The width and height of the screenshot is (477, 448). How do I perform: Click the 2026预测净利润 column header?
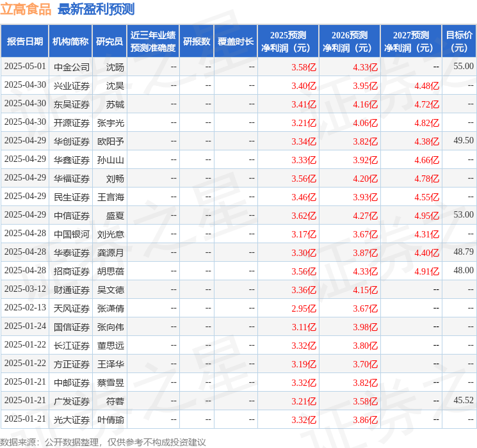pyautogui.click(x=350, y=42)
